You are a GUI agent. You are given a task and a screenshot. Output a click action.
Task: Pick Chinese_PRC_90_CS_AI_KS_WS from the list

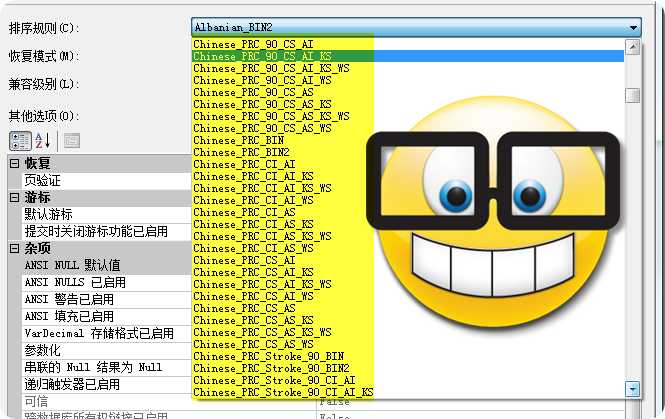click(408, 68)
